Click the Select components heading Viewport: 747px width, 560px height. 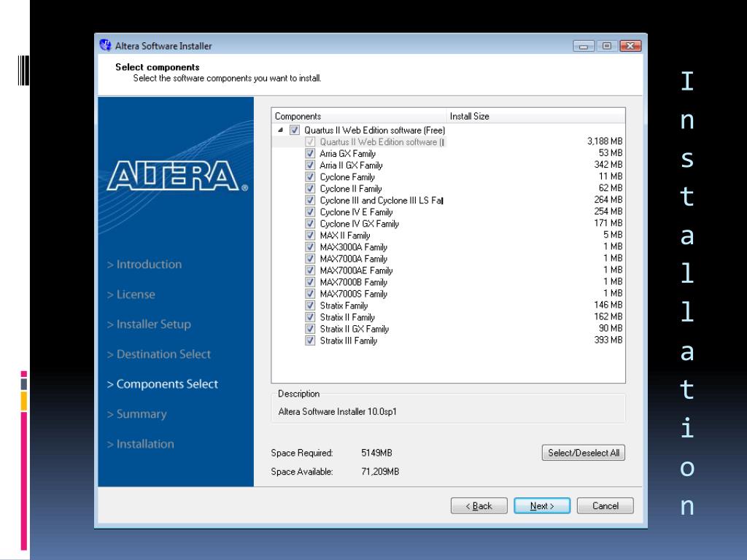pos(158,67)
